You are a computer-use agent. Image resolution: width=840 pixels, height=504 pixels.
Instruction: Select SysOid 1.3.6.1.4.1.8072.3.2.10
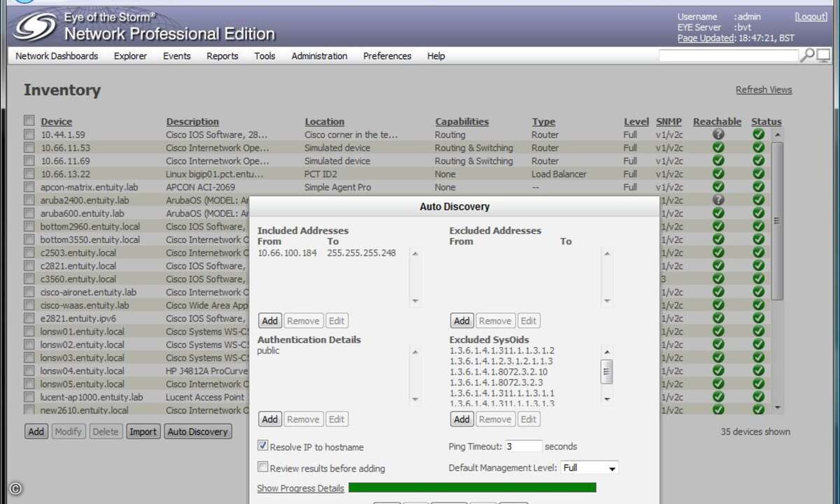click(498, 372)
